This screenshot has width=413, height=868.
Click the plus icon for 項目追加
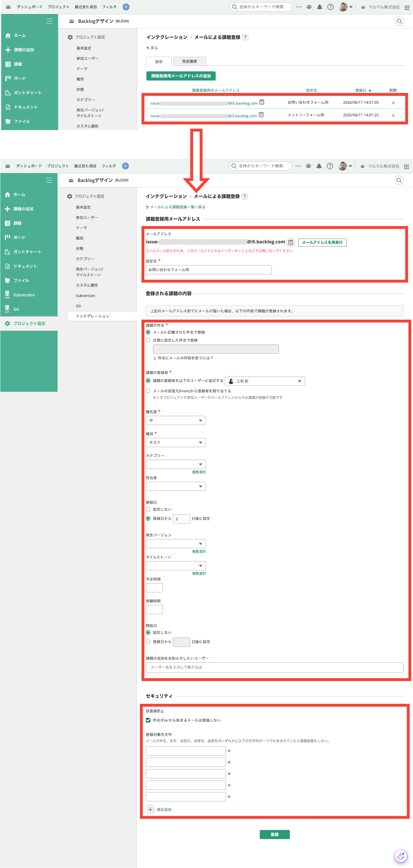pyautogui.click(x=150, y=809)
